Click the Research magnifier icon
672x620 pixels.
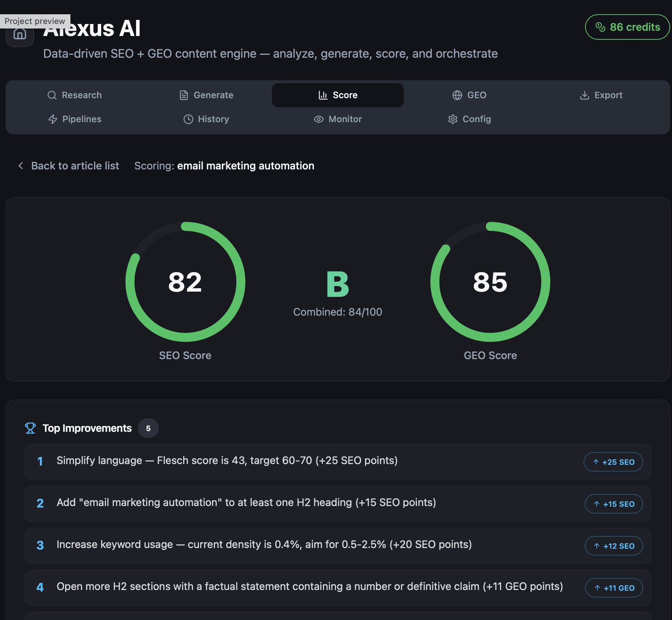pyautogui.click(x=52, y=95)
